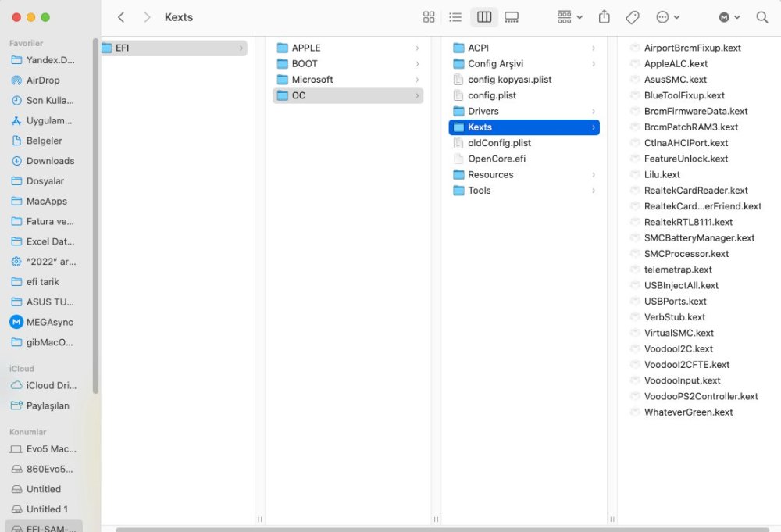Select the OpenCore.efi file
Viewport: 781px width, 532px height.
coord(524,159)
